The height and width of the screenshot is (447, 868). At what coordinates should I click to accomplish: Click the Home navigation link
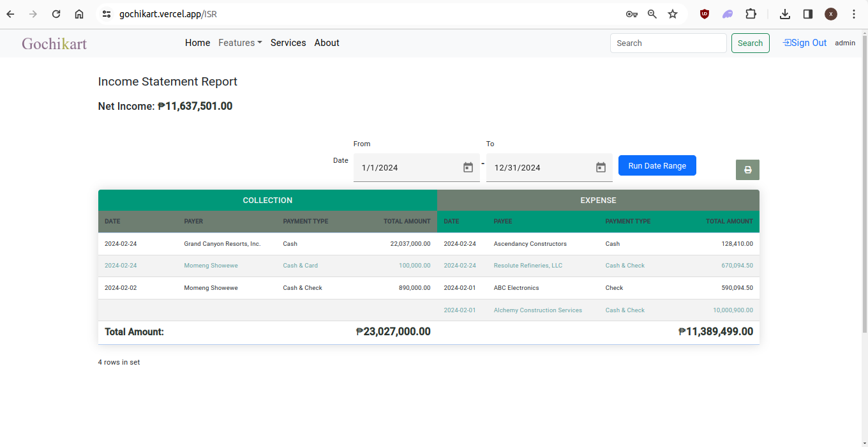point(197,43)
